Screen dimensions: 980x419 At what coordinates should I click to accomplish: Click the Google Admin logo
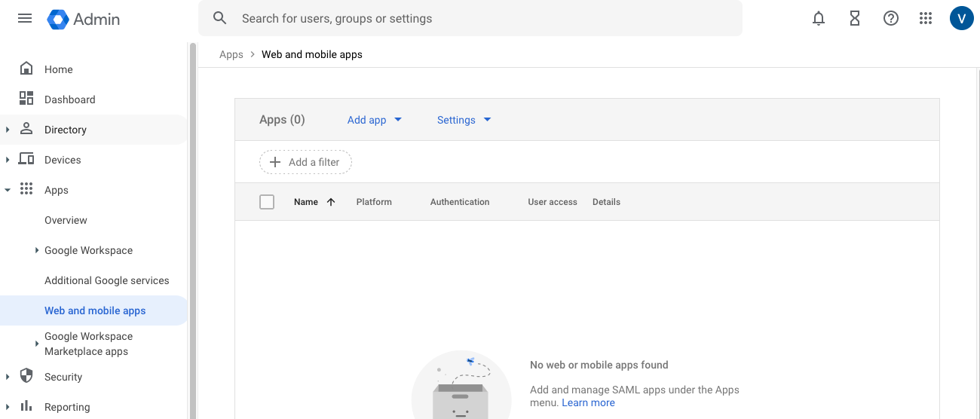coord(83,19)
